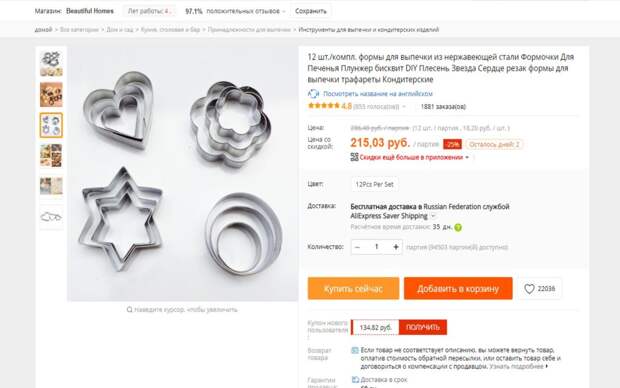Click the heart wishlist icon
This screenshot has height=388, width=620.
[529, 289]
